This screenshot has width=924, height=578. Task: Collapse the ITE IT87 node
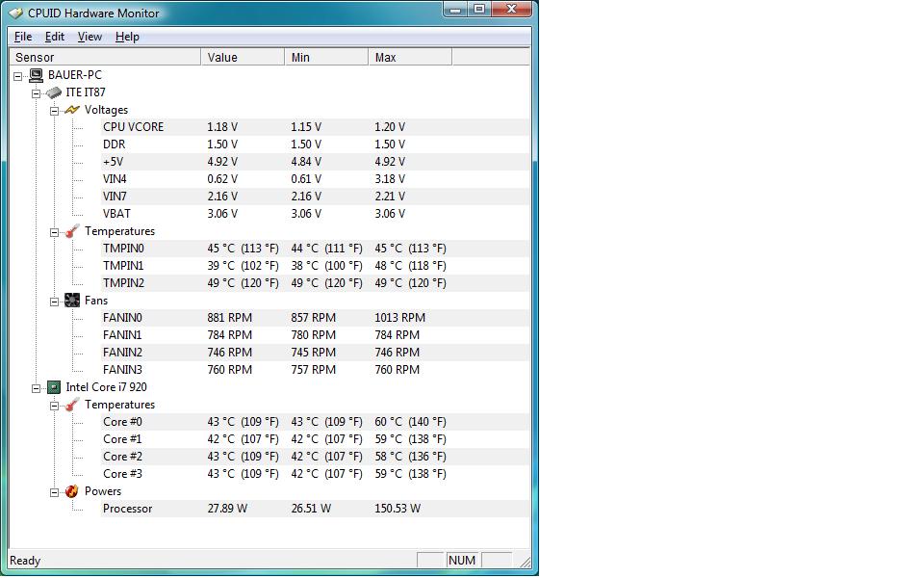(36, 93)
